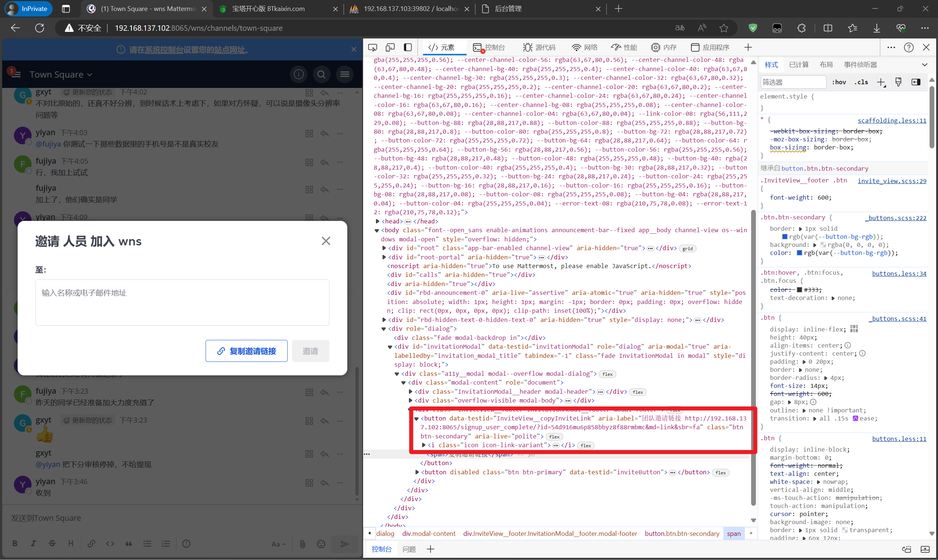Expand the disabled inviteButton element node
This screenshot has width=938, height=560.
tap(417, 472)
